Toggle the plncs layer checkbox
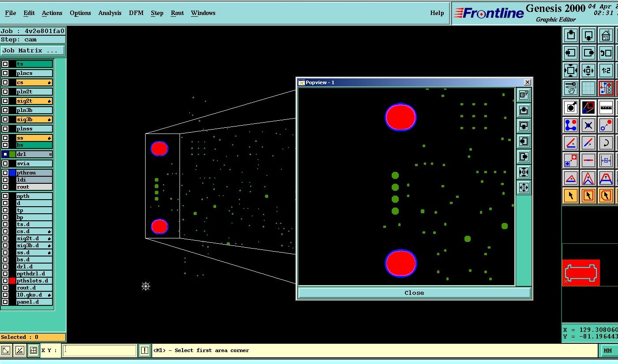Image resolution: width=618 pixels, height=364 pixels. pos(5,73)
